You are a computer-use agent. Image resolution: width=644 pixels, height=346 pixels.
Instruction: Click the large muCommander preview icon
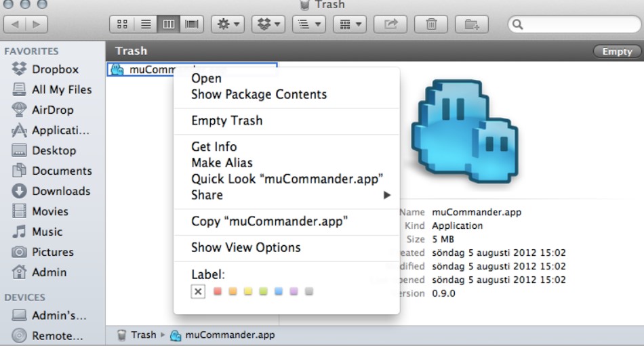click(465, 131)
